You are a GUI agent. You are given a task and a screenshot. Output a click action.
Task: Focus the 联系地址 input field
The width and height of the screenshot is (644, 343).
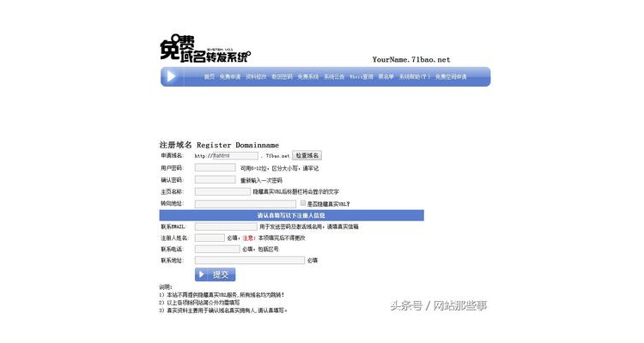(x=250, y=260)
